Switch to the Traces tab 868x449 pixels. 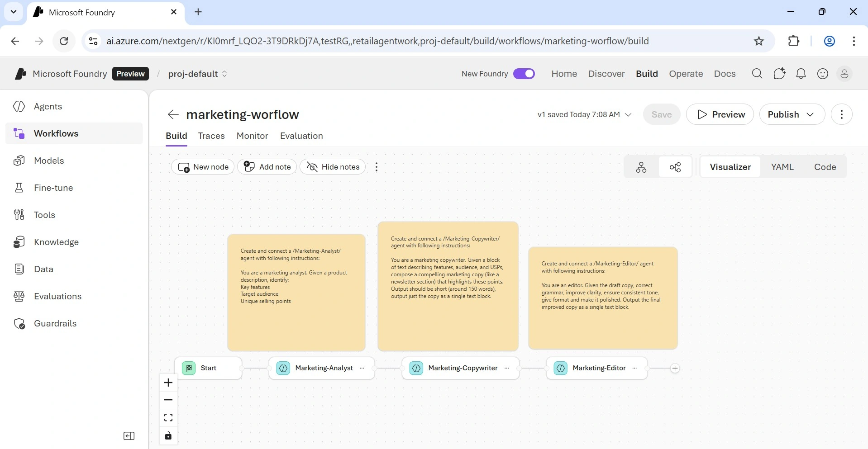[211, 136]
